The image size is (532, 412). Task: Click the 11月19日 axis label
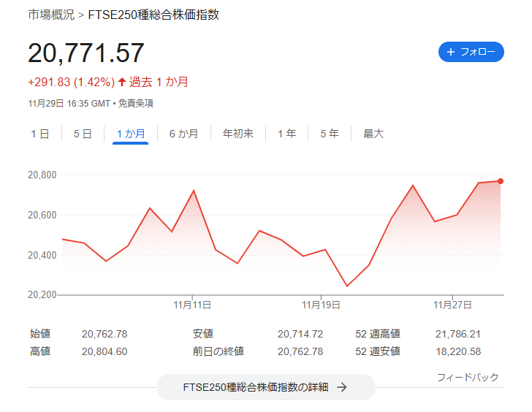coord(321,305)
